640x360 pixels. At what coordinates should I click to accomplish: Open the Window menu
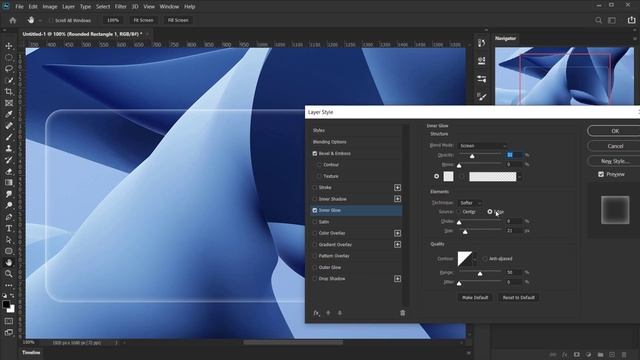pos(169,7)
